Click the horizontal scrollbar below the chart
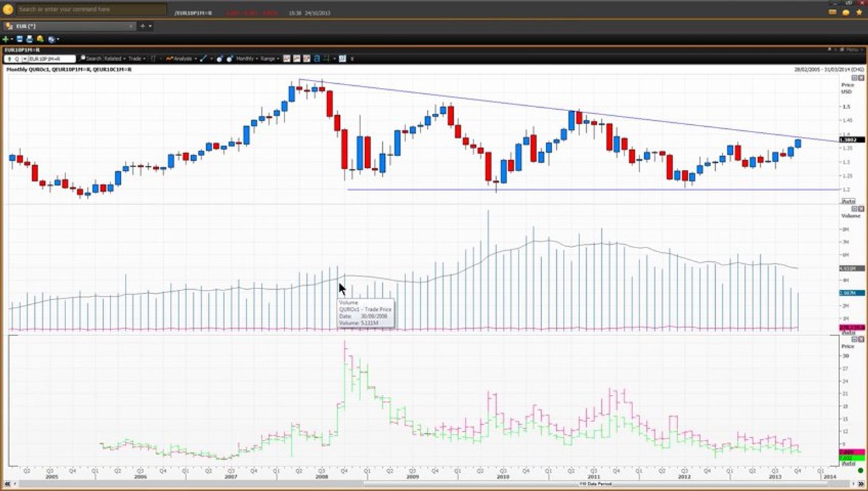Viewport: 868px width, 491px height. (434, 483)
